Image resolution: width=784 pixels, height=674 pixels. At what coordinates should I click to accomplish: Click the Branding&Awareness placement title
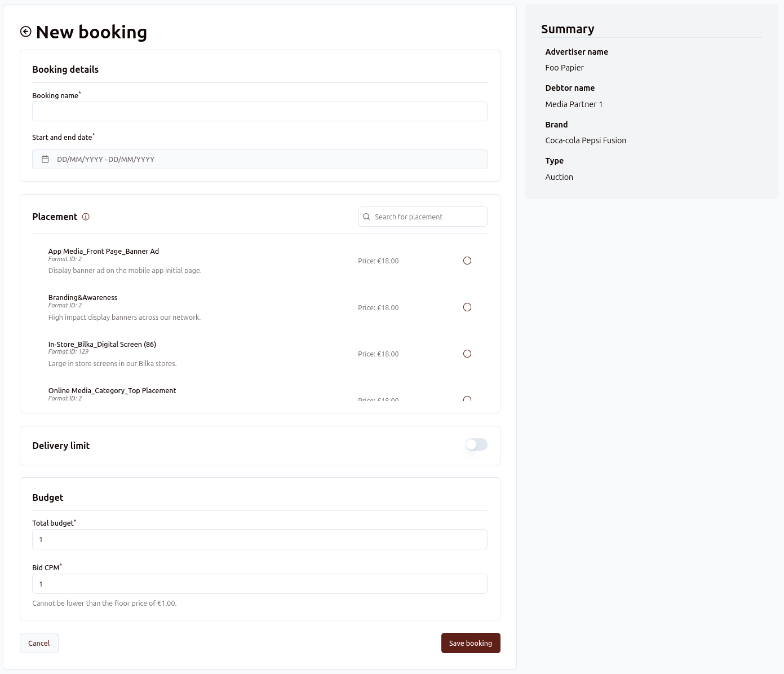click(x=83, y=297)
